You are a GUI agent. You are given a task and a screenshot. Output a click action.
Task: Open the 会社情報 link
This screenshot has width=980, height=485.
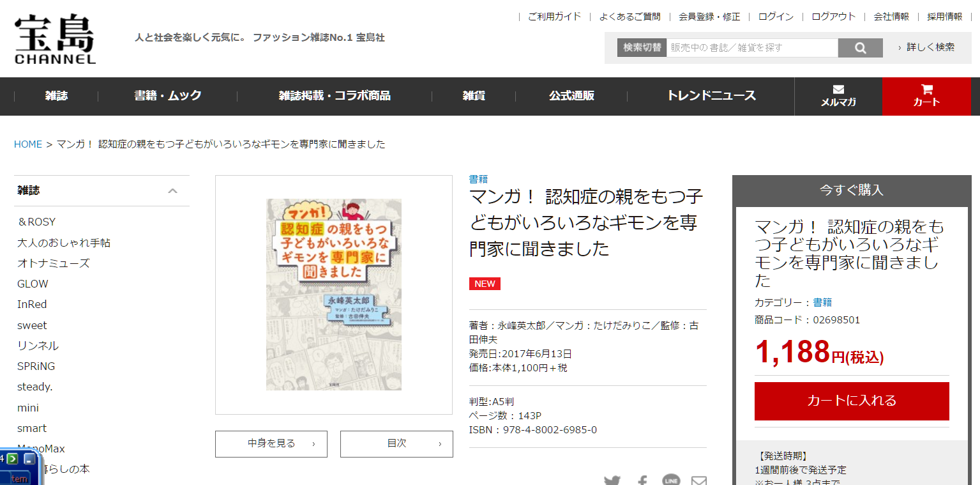coord(891,17)
